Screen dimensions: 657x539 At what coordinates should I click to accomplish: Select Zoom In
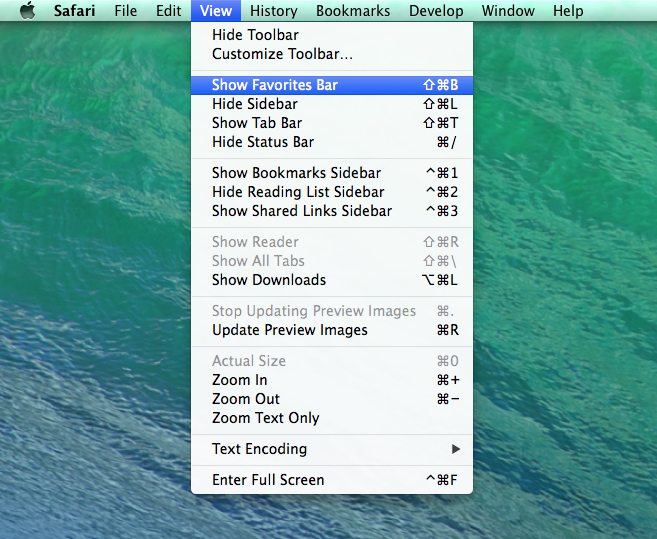click(331, 380)
